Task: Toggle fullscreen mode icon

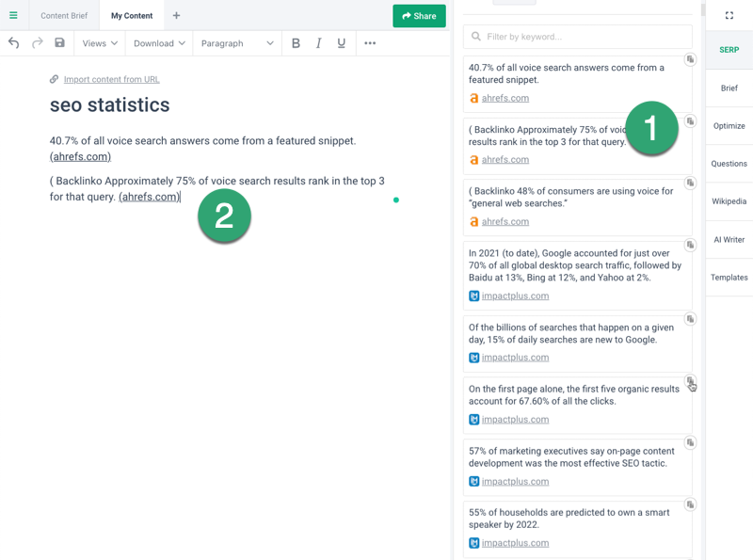Action: tap(729, 15)
